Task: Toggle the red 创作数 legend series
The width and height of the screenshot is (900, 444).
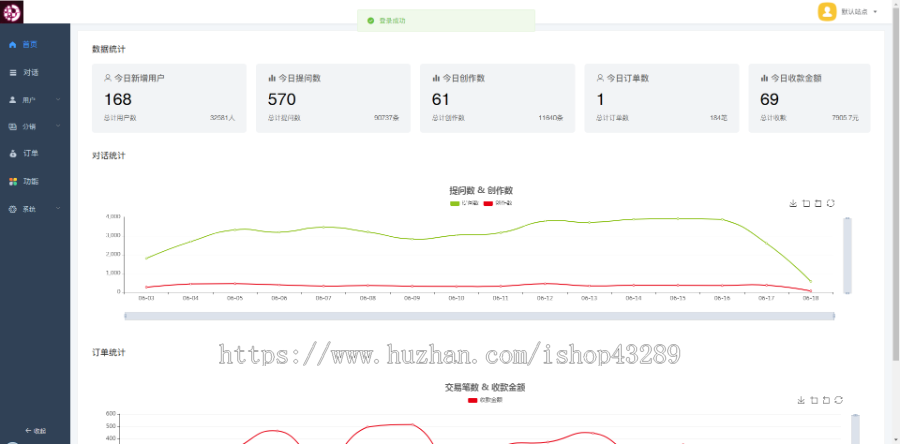Action: (498, 203)
